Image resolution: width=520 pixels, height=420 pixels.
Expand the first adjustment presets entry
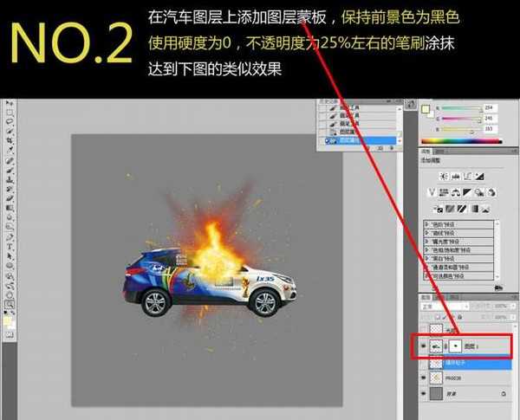point(427,223)
